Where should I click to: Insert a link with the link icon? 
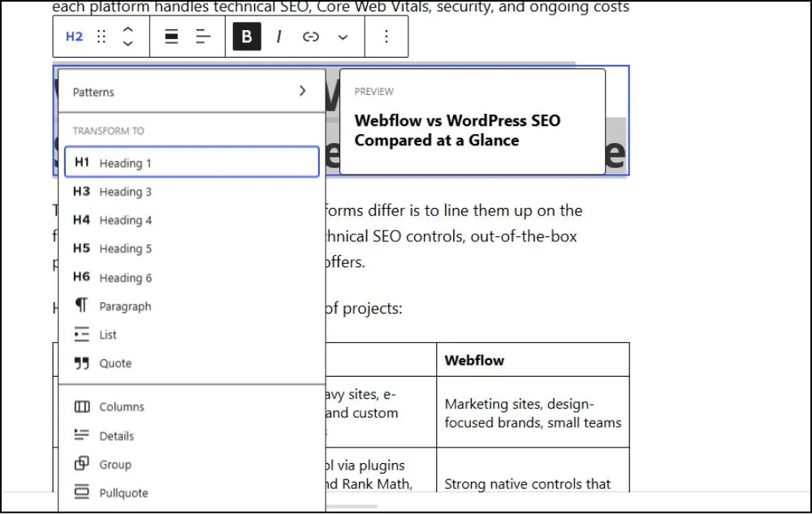[311, 37]
